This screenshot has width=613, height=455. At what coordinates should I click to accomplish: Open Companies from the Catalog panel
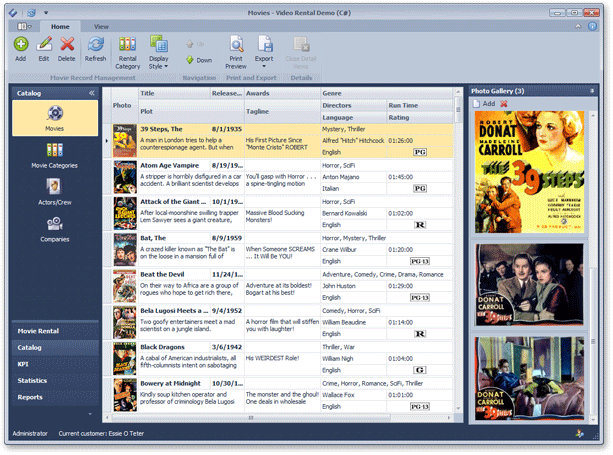click(x=55, y=229)
